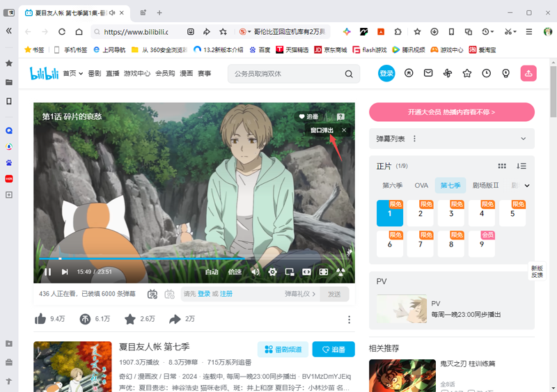557x392 pixels.
Task: Open 番剧频道 channel button
Action: point(283,350)
